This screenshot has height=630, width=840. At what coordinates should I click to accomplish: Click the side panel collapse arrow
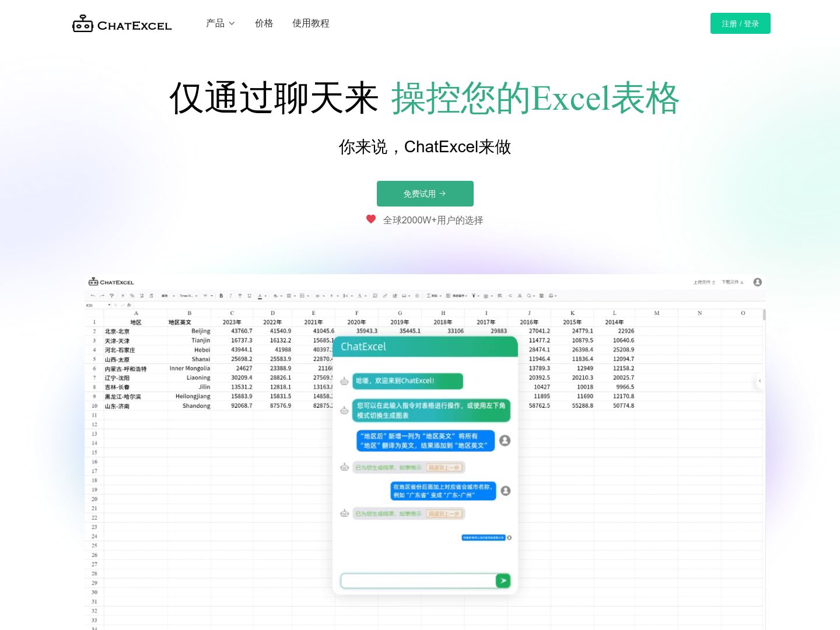[759, 380]
